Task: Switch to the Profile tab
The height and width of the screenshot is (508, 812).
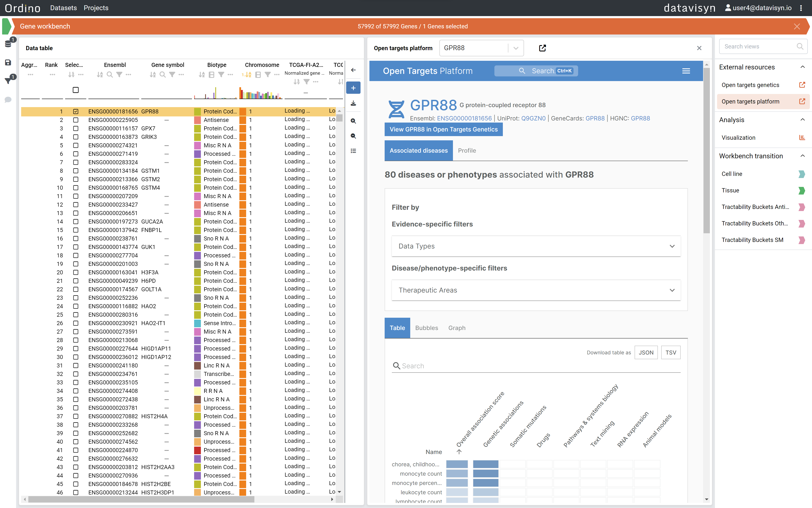Action: (467, 150)
